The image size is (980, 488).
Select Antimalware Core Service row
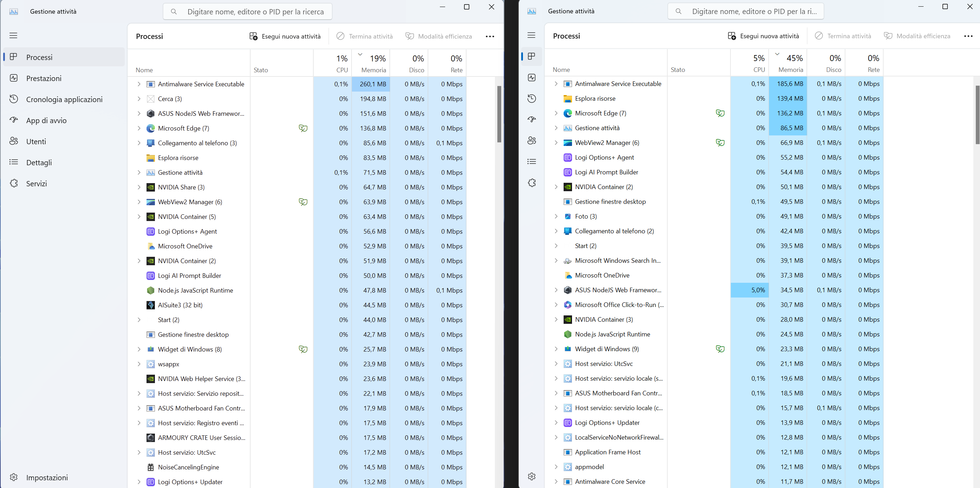(x=714, y=482)
